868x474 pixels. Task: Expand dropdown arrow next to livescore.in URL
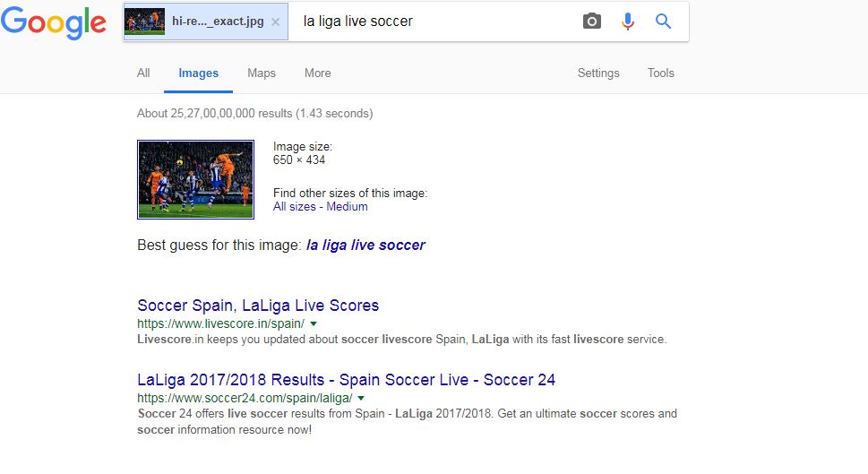point(313,323)
